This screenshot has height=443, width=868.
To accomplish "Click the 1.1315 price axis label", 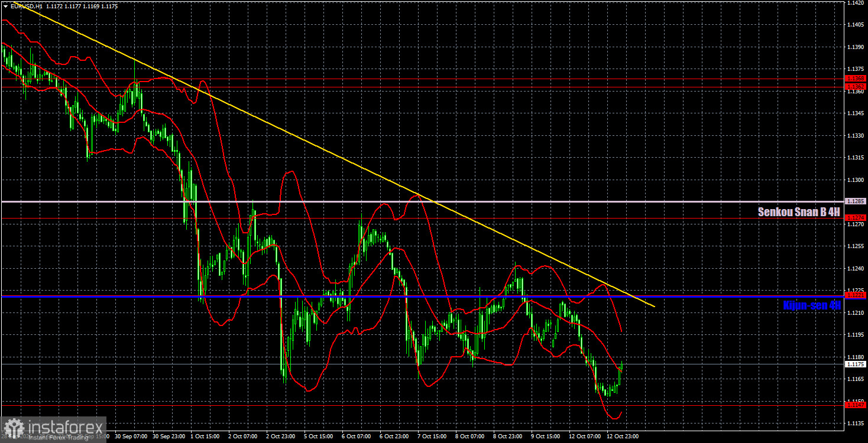I will pos(856,158).
